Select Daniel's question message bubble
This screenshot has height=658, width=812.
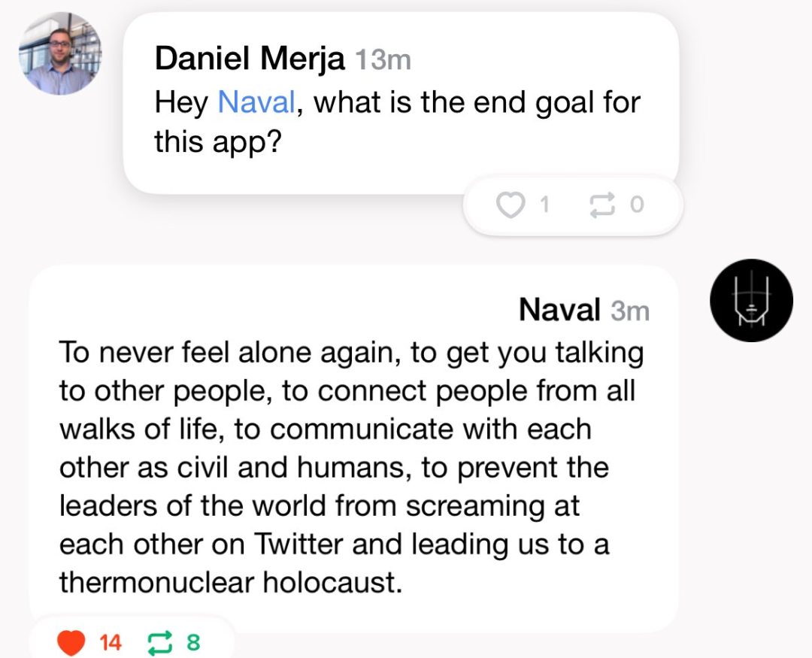[401, 103]
